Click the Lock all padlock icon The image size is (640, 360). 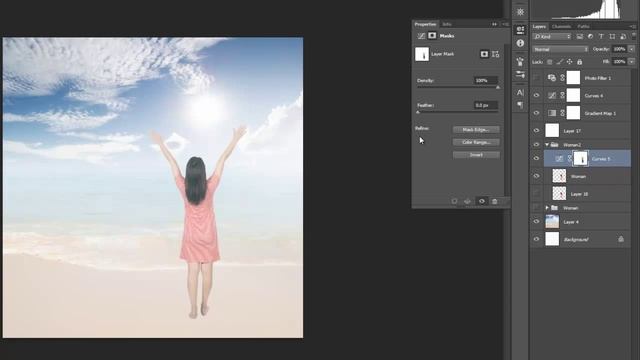580,62
